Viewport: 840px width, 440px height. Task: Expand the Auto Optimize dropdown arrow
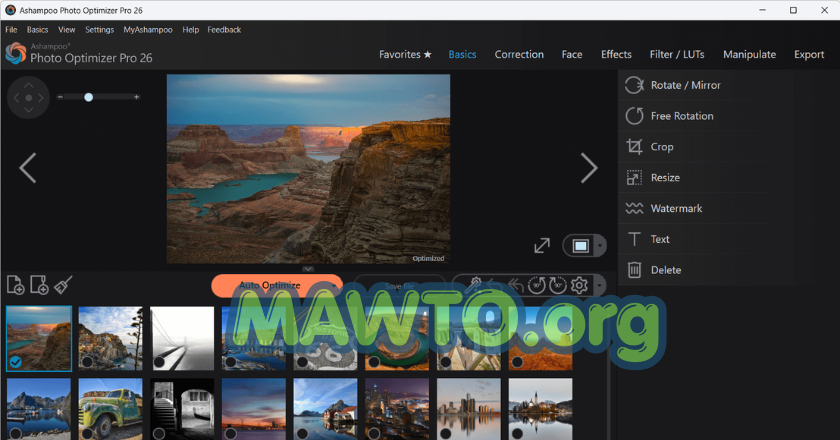(334, 286)
